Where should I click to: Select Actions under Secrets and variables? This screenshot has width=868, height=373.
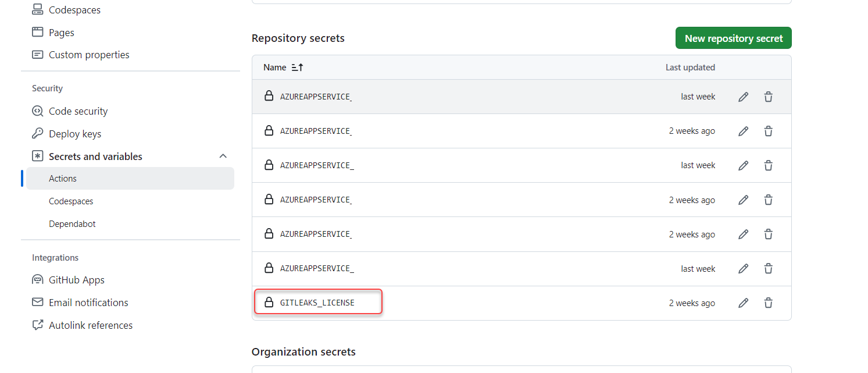click(x=63, y=179)
